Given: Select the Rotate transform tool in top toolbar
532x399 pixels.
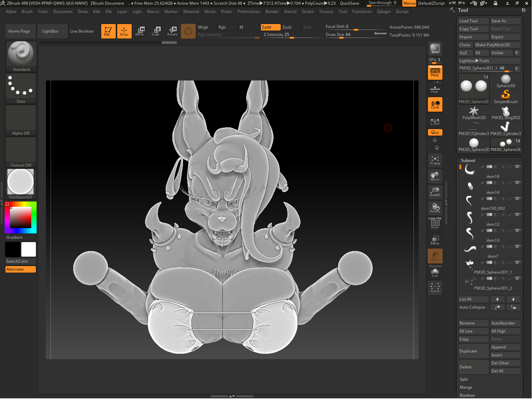Looking at the screenshot, I should [172, 31].
